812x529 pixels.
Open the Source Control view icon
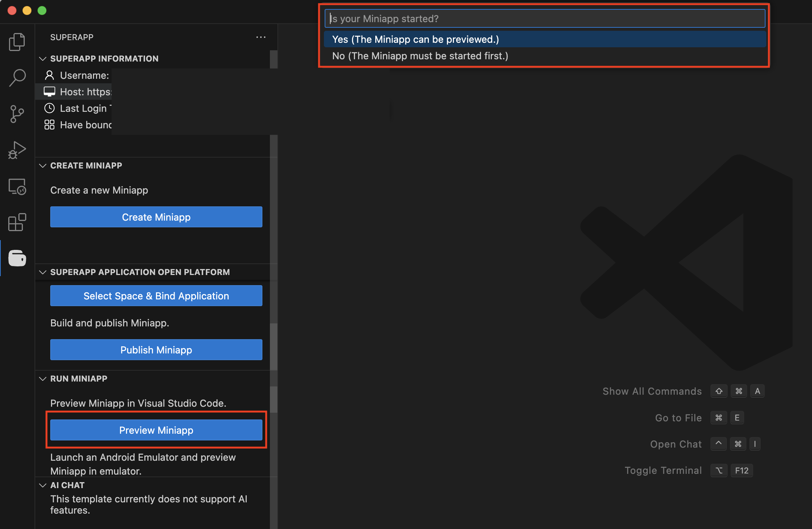[x=17, y=114]
